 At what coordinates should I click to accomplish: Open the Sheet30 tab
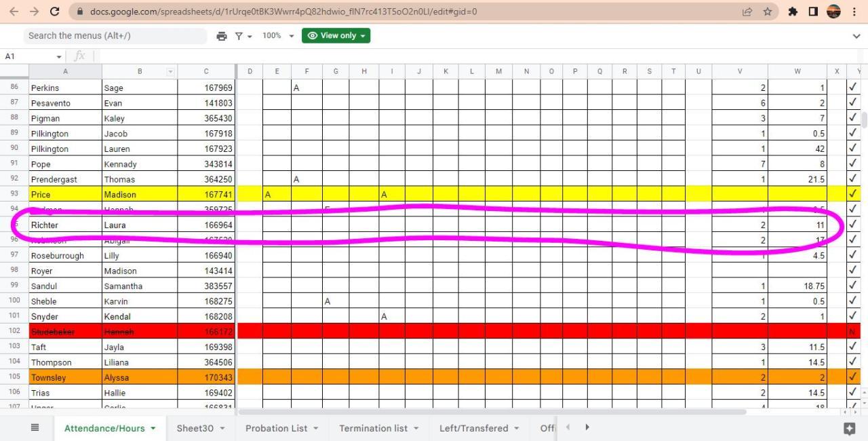pos(201,428)
